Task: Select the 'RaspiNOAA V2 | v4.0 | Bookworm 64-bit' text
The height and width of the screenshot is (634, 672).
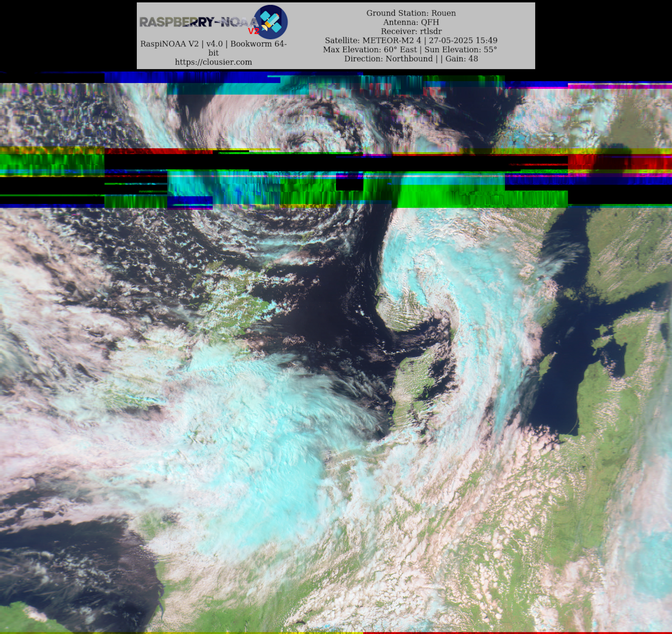Action: click(213, 48)
